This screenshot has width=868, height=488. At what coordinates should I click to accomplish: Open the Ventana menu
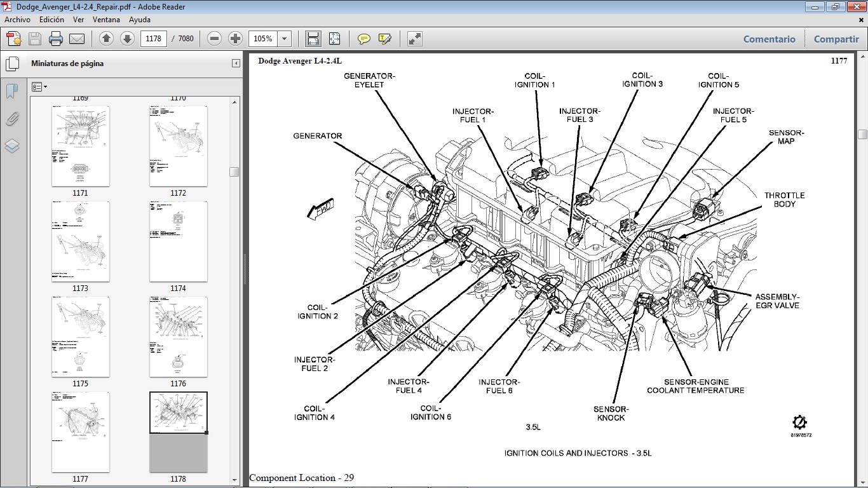pyautogui.click(x=106, y=20)
